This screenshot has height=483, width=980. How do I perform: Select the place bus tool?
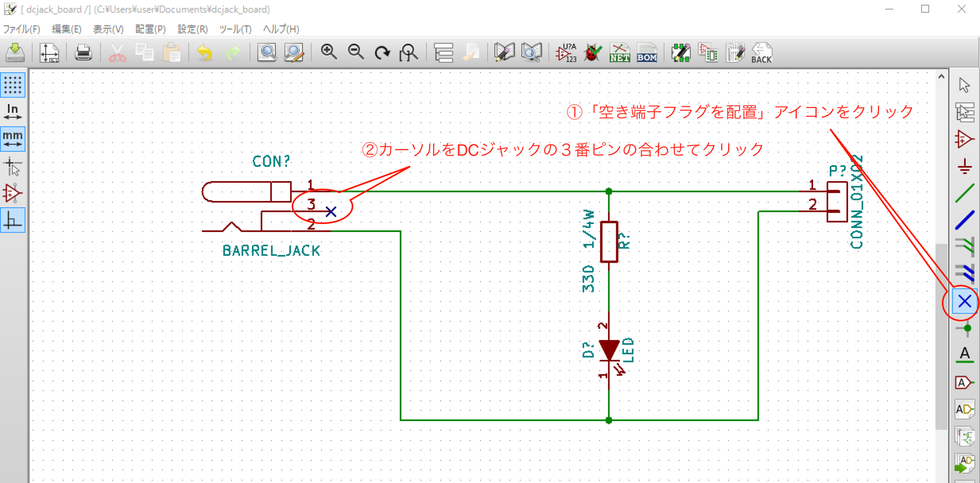coord(964,220)
